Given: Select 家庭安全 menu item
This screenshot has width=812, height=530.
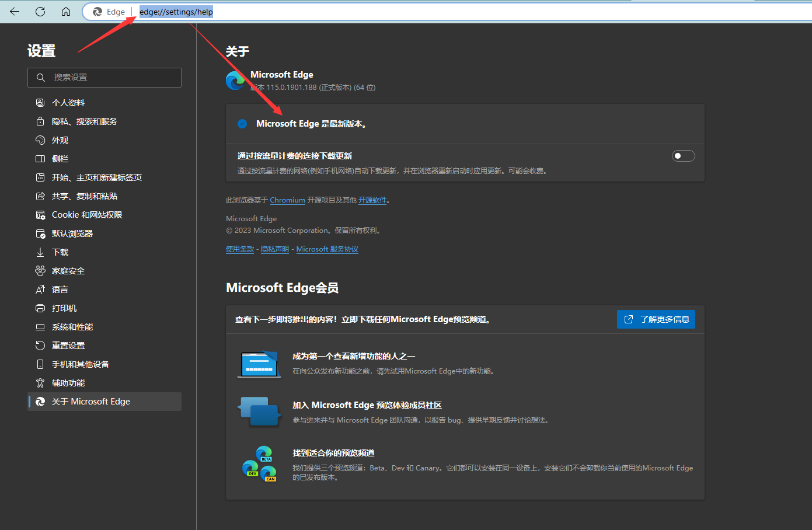Looking at the screenshot, I should click(104, 271).
